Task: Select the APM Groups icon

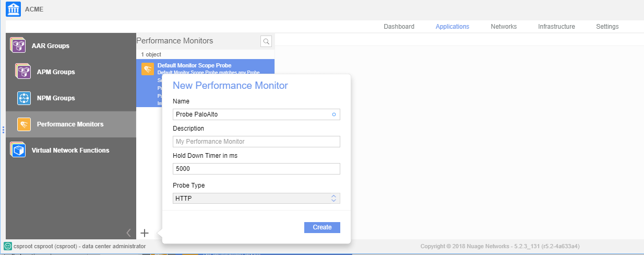Action: tap(24, 72)
